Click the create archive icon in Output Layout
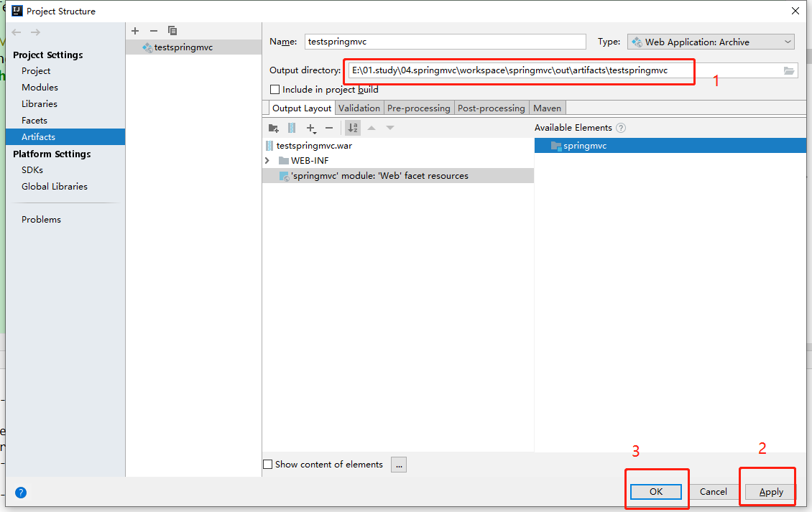 [292, 128]
